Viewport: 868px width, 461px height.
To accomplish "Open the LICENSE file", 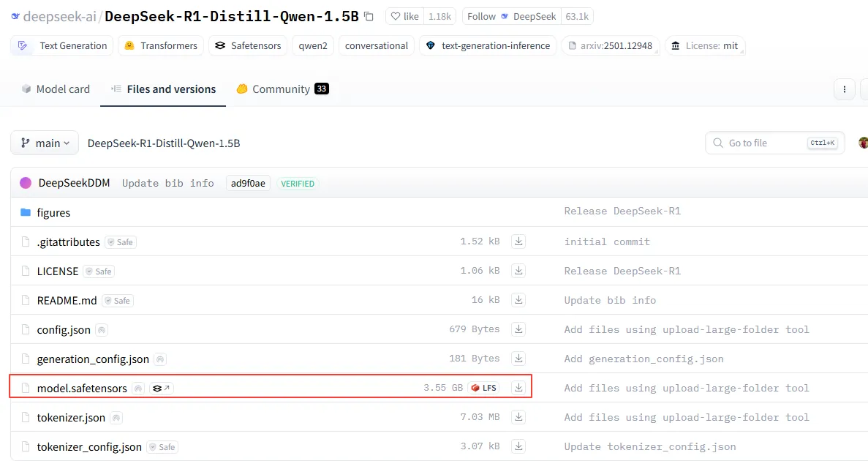I will pyautogui.click(x=58, y=271).
